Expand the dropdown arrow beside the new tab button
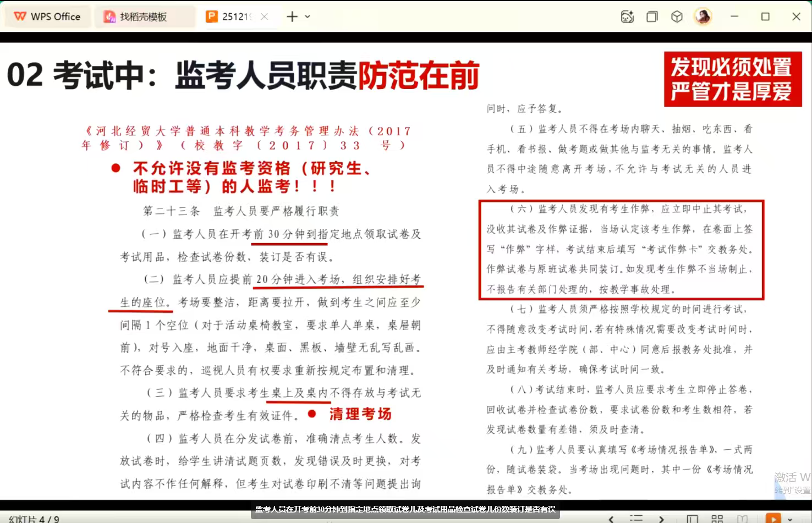Screen dimensions: 812x523 308,16
